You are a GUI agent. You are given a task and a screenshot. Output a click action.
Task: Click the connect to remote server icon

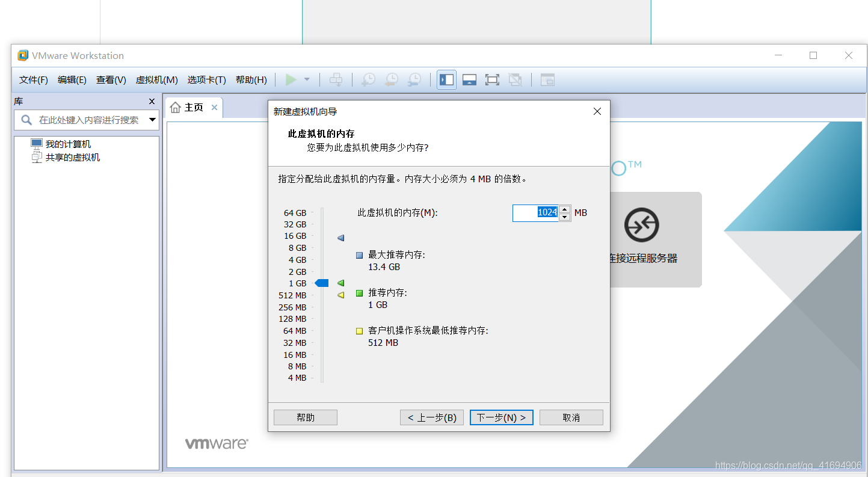coord(642,225)
